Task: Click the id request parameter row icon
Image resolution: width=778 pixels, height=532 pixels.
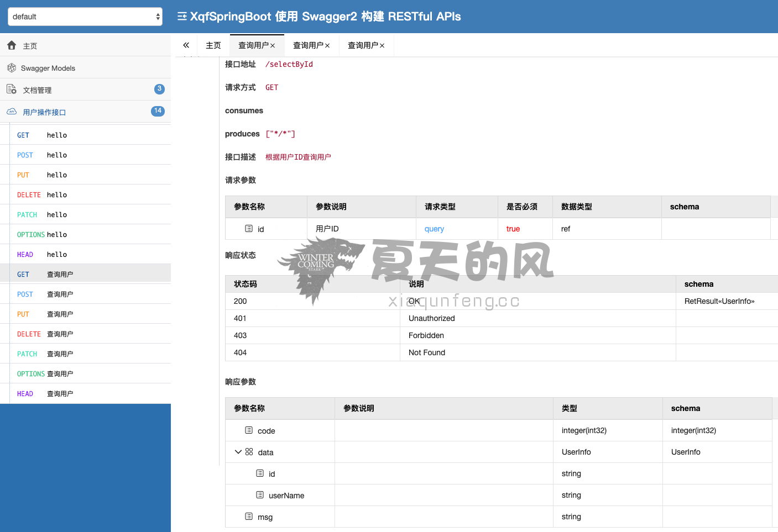Action: coord(249,229)
